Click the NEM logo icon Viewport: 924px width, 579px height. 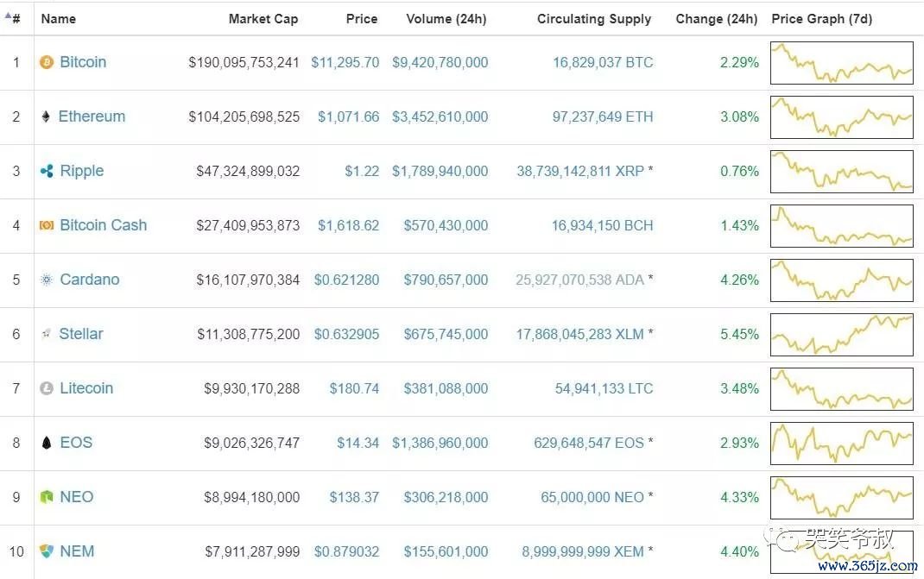[x=47, y=551]
